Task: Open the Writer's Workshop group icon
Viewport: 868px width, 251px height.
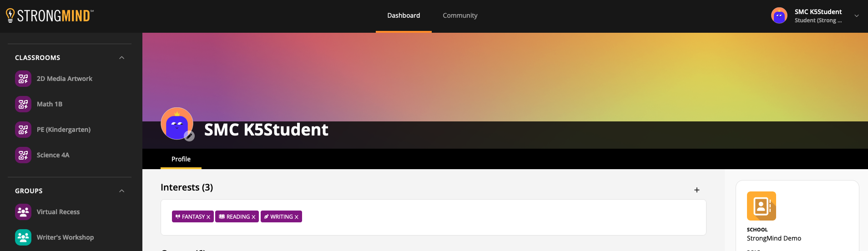Action: pyautogui.click(x=23, y=237)
